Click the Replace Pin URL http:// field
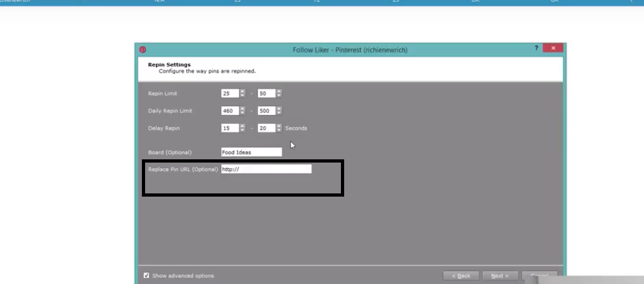 tap(266, 169)
